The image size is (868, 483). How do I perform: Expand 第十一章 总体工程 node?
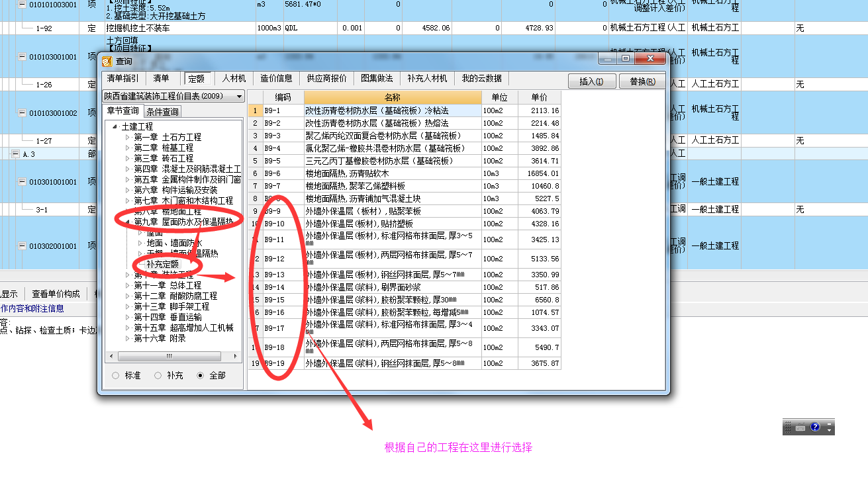click(x=128, y=285)
